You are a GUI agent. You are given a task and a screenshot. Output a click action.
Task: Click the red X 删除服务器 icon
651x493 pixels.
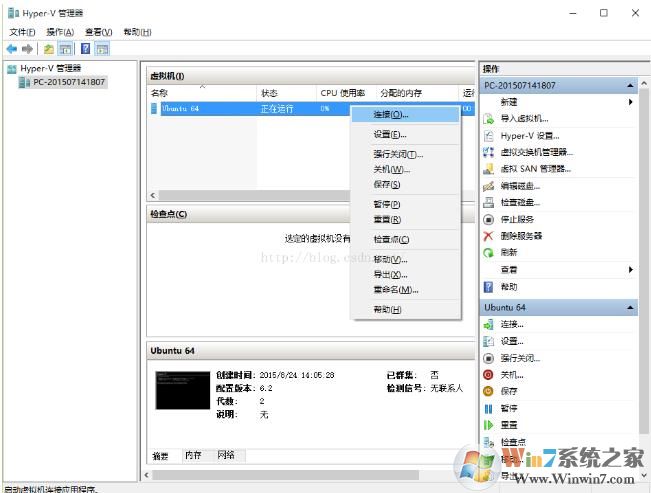[x=489, y=236]
